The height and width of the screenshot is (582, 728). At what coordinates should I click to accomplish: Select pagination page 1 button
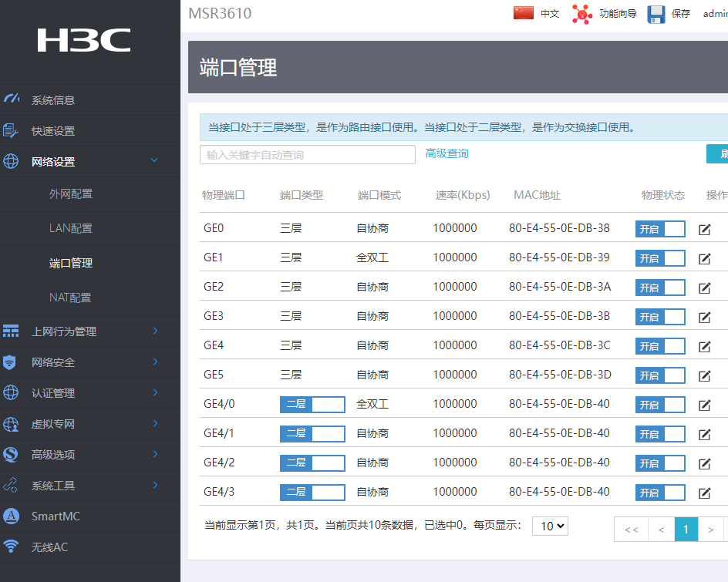[686, 529]
